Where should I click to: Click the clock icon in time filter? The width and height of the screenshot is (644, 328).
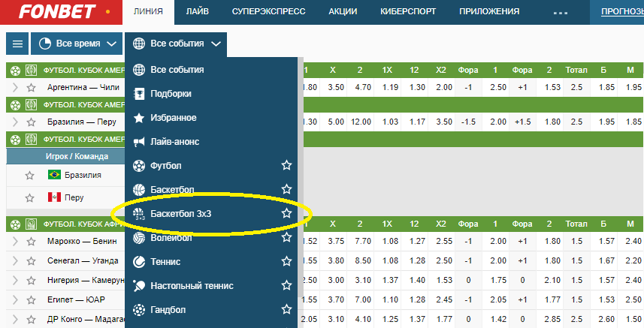point(45,44)
